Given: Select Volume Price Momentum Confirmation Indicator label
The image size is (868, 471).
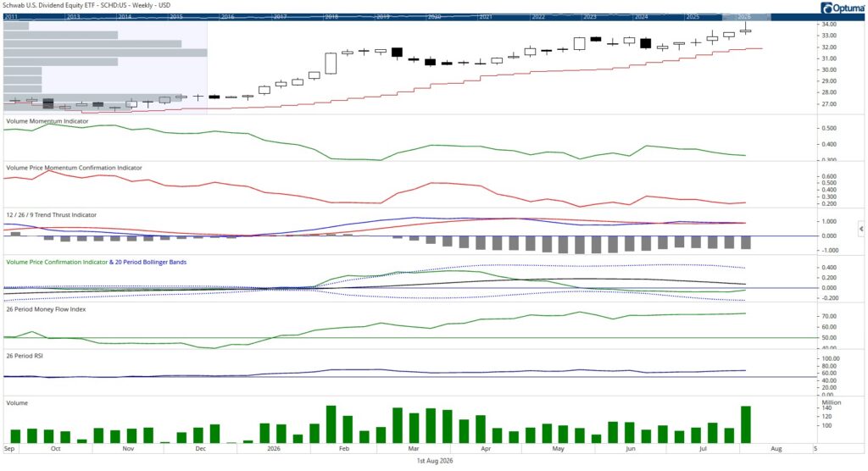Looking at the screenshot, I should 75,168.
